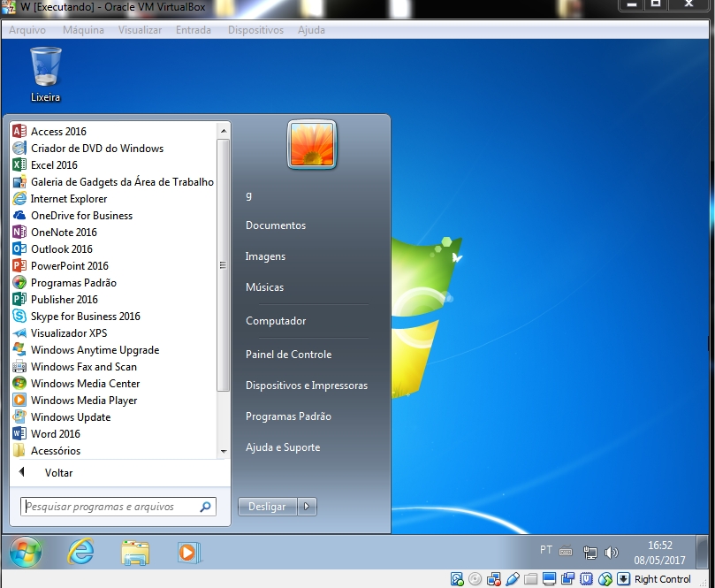Open Ajuda e Suporte
The height and width of the screenshot is (588, 715).
coord(283,447)
